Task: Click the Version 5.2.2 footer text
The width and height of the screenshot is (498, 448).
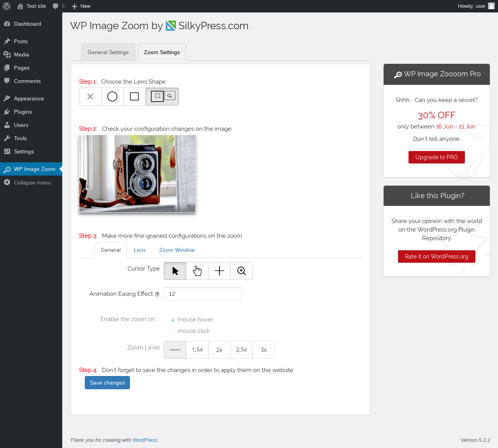Action: pos(475,440)
